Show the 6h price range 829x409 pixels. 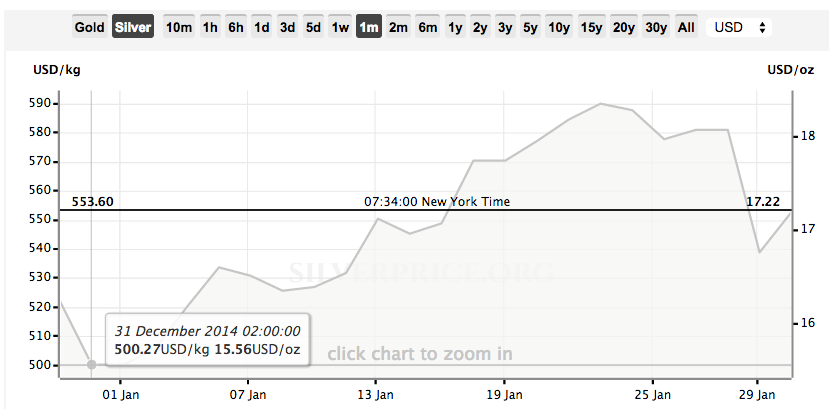(x=236, y=26)
